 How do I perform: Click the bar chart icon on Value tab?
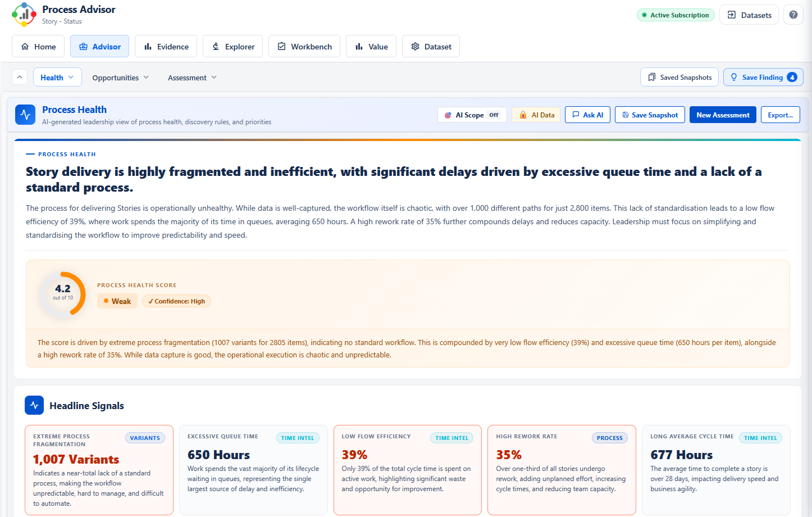pos(359,47)
